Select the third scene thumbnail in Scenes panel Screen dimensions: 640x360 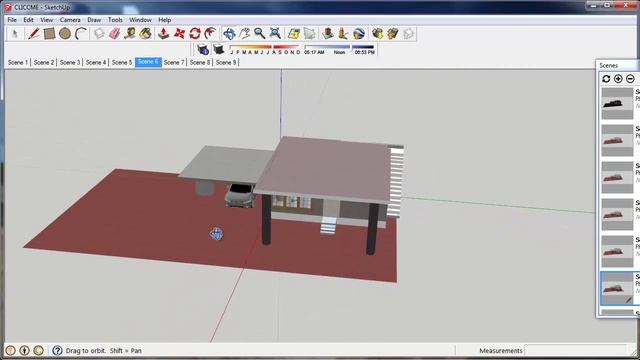click(x=617, y=177)
